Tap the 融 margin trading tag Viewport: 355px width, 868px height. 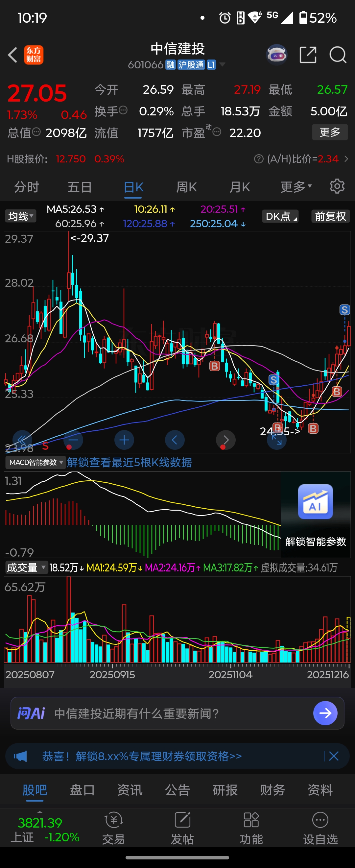[170, 64]
